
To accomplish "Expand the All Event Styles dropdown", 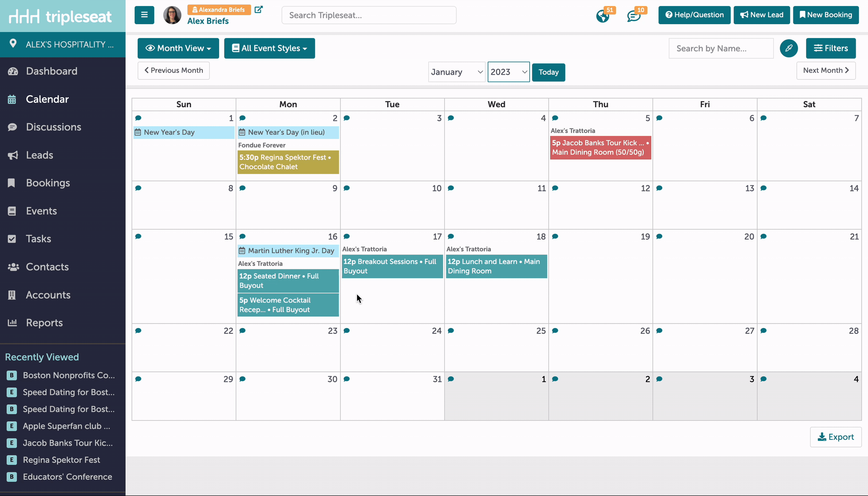I will [269, 49].
